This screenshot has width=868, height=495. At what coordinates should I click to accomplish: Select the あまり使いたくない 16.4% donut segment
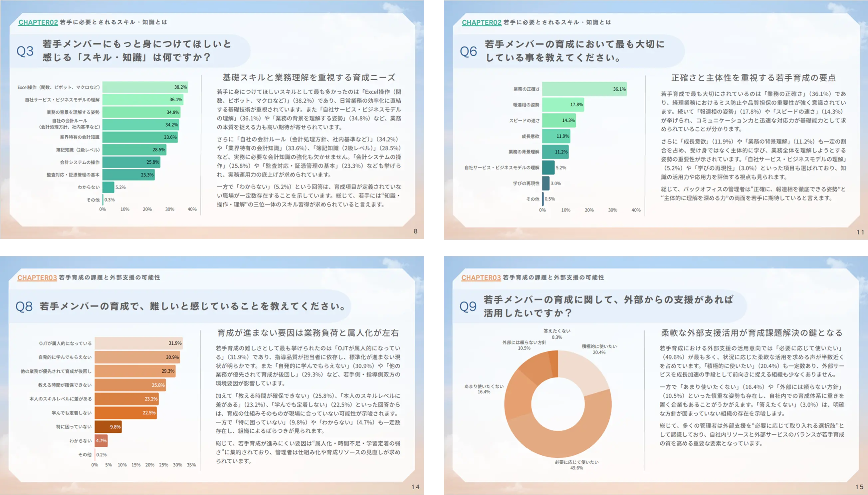click(519, 396)
